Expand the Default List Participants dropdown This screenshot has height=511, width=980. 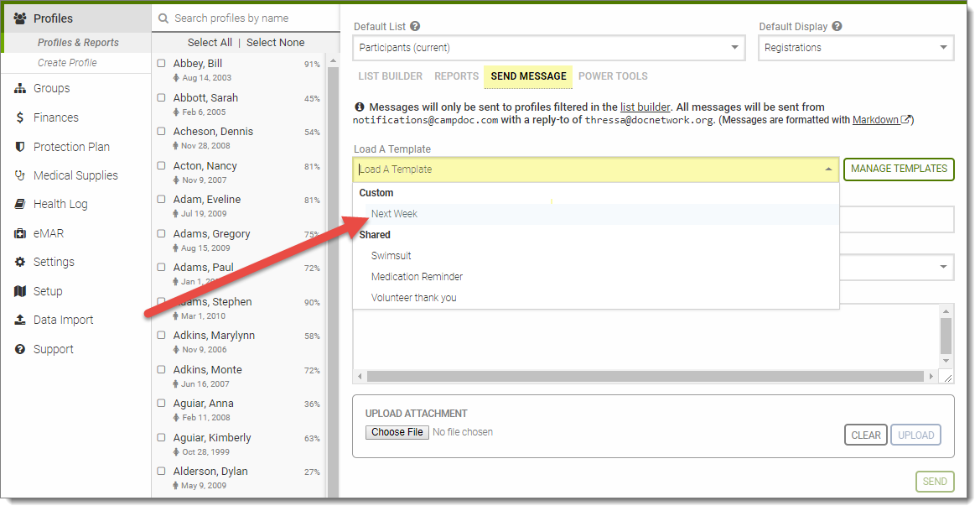(x=549, y=48)
